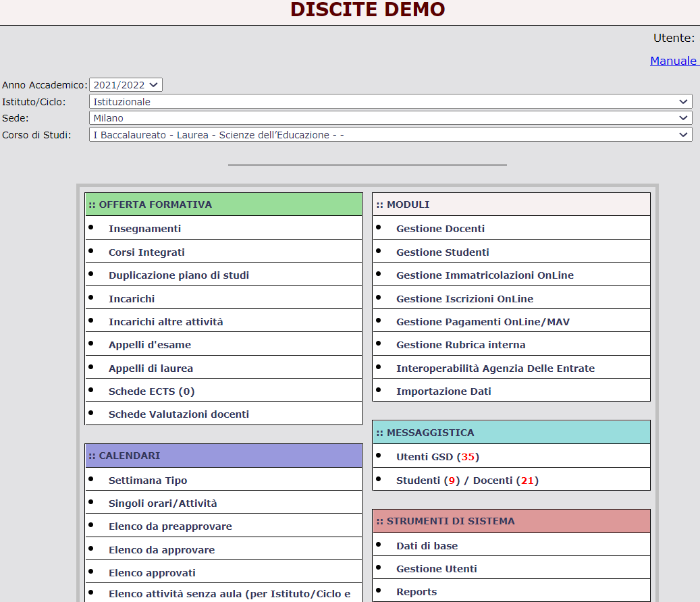Expand the Corso di Studi dropdown
Viewport: 700px width, 602px height.
(x=390, y=135)
